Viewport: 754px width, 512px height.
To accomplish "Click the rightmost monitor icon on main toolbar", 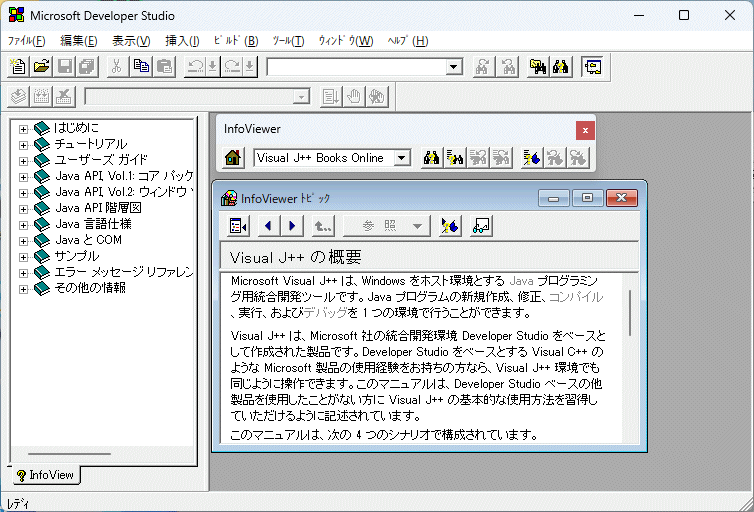I will click(x=592, y=66).
